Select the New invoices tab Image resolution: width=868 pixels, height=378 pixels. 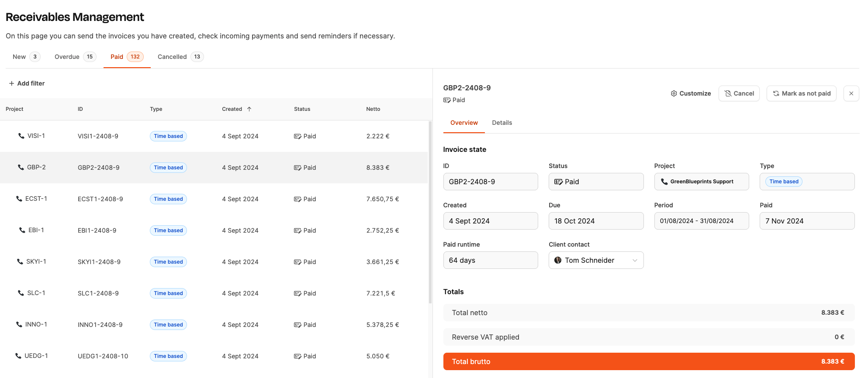tap(26, 57)
